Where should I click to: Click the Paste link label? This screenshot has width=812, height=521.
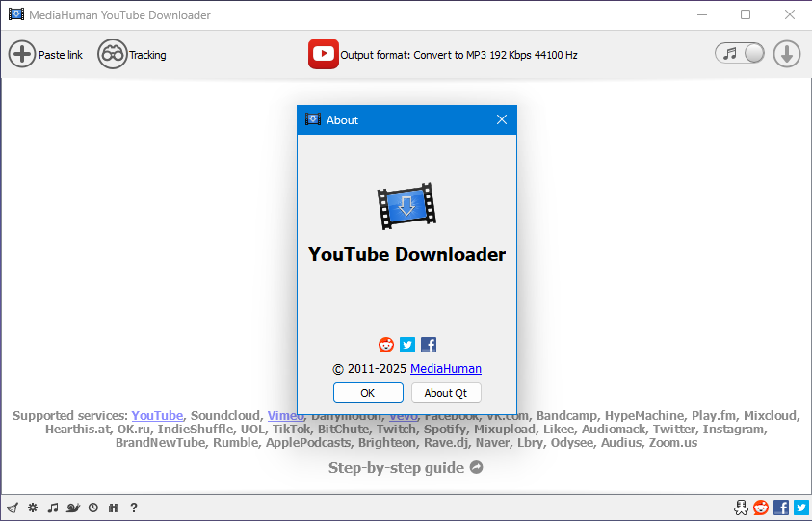pyautogui.click(x=61, y=55)
